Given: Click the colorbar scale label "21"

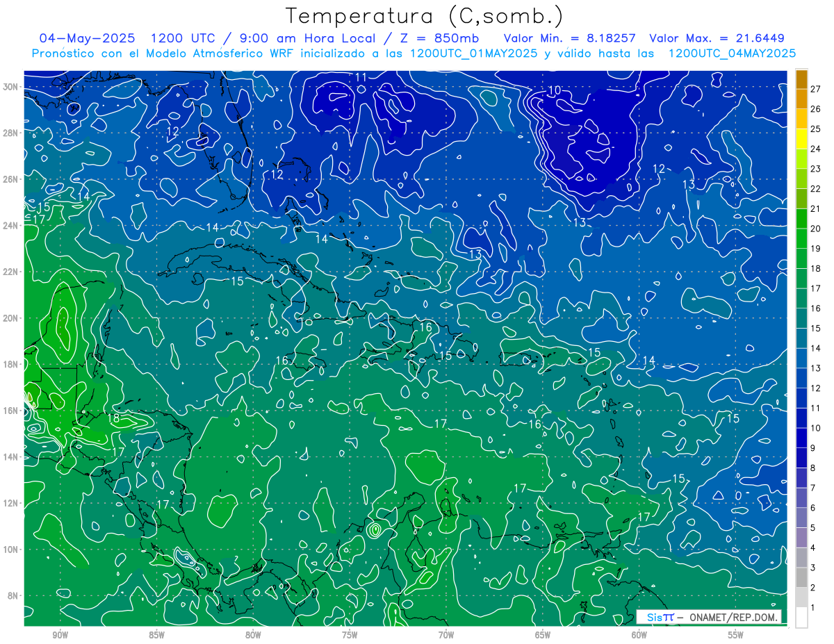Looking at the screenshot, I should (x=816, y=208).
